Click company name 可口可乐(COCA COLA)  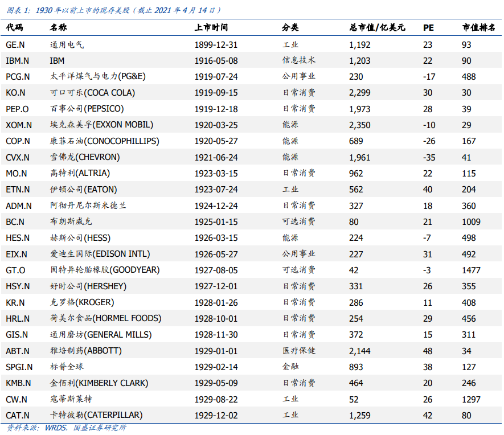92,93
